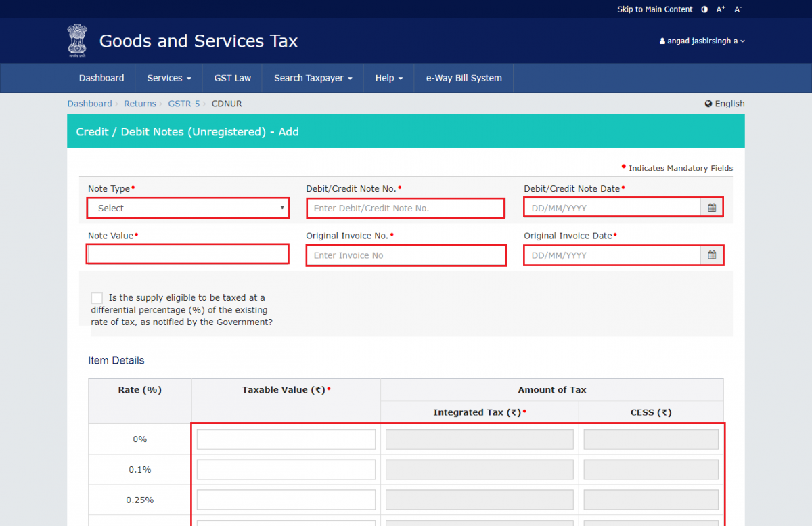Click the Skip to Main Content link
Image resolution: width=812 pixels, height=526 pixels.
[x=654, y=9]
